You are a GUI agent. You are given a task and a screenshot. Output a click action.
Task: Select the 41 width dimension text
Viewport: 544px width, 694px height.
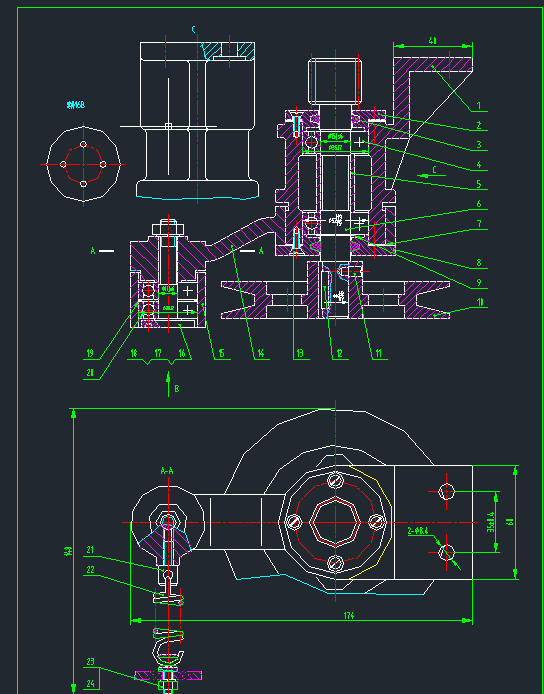pyautogui.click(x=432, y=41)
